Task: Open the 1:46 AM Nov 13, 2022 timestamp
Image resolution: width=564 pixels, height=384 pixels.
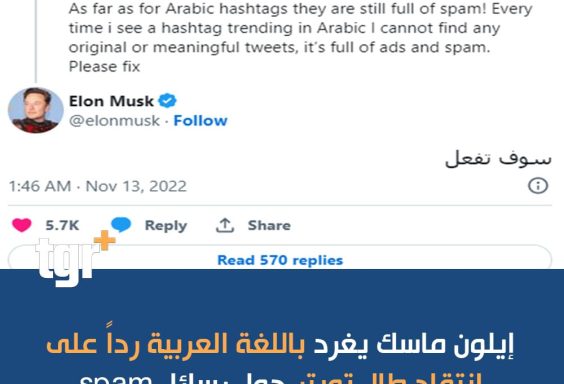Action: click(97, 186)
